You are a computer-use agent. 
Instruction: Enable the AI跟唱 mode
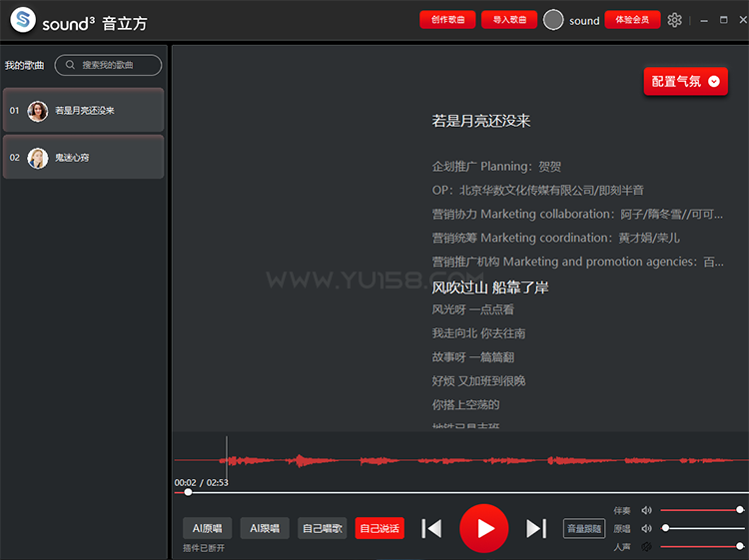[x=265, y=528]
